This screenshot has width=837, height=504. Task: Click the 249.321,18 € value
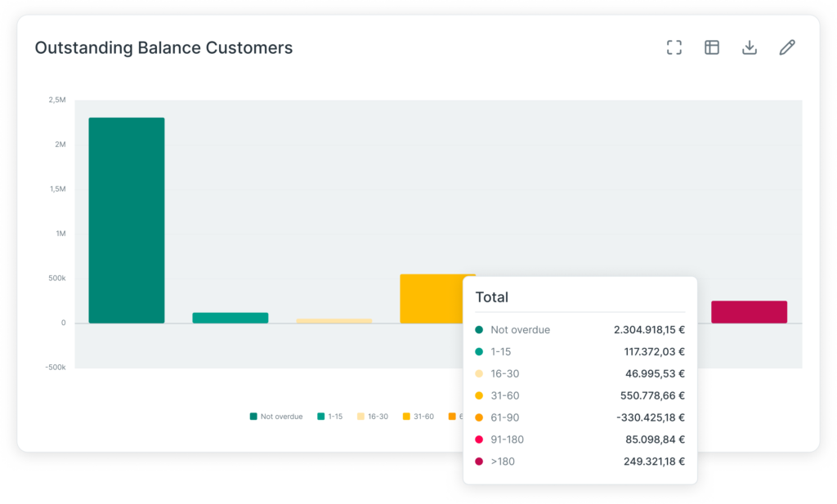coord(654,462)
